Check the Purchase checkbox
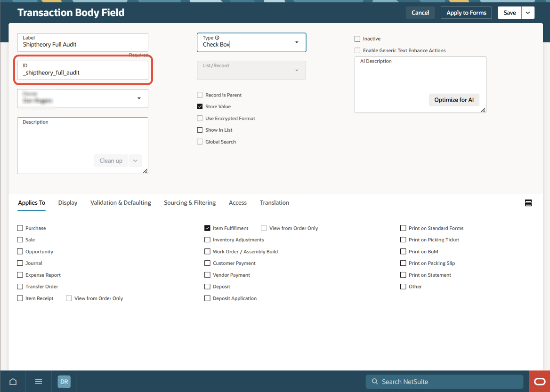This screenshot has height=392, width=550. pyautogui.click(x=20, y=228)
